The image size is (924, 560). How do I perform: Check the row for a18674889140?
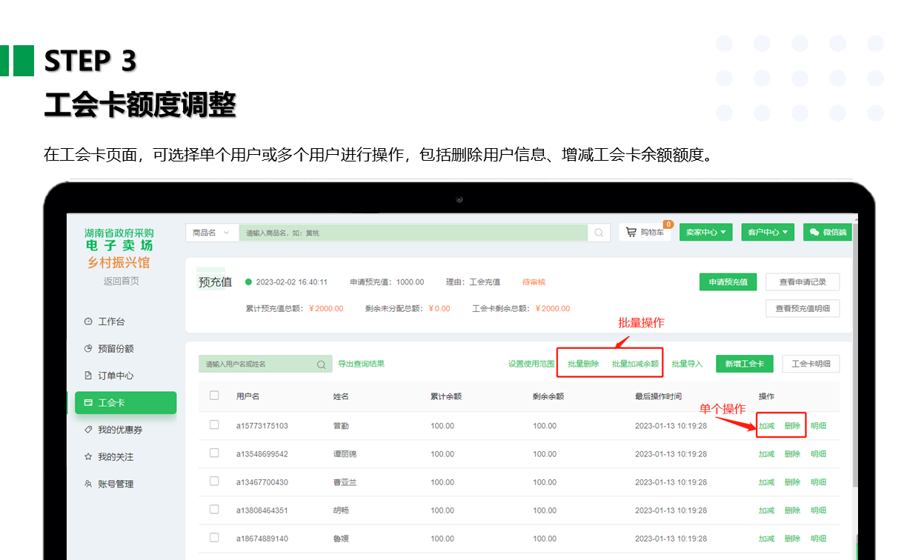click(214, 538)
